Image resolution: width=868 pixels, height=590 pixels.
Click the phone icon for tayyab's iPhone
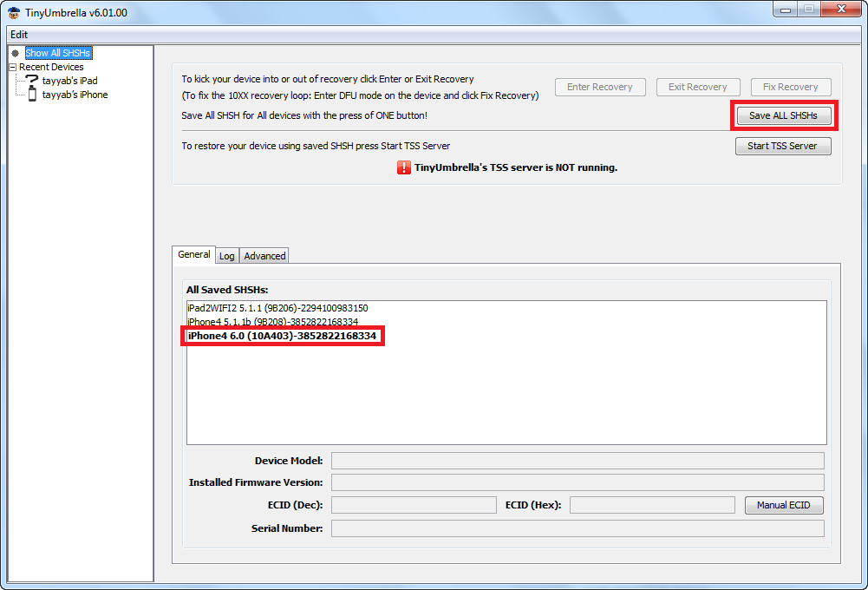(32, 95)
